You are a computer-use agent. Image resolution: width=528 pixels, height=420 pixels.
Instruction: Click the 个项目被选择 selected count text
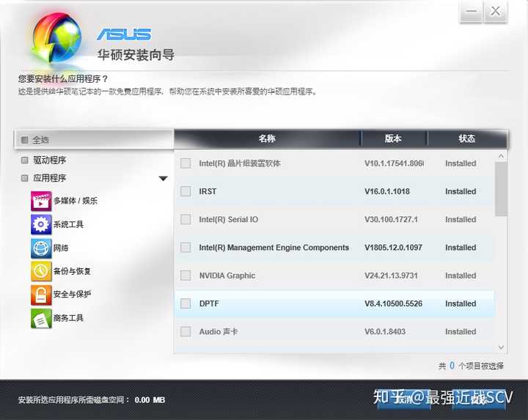481,366
